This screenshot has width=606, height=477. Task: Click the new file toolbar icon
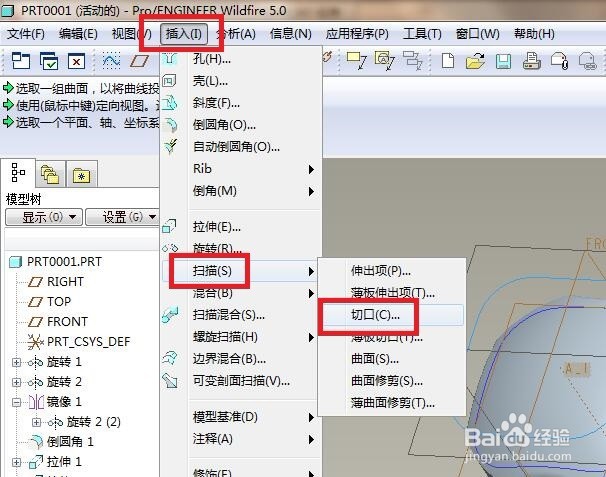pyautogui.click(x=448, y=61)
